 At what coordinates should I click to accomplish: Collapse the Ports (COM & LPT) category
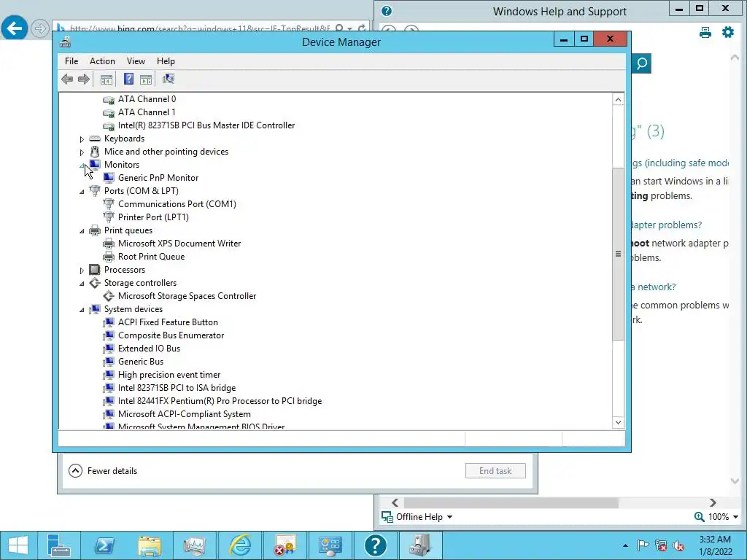point(82,192)
